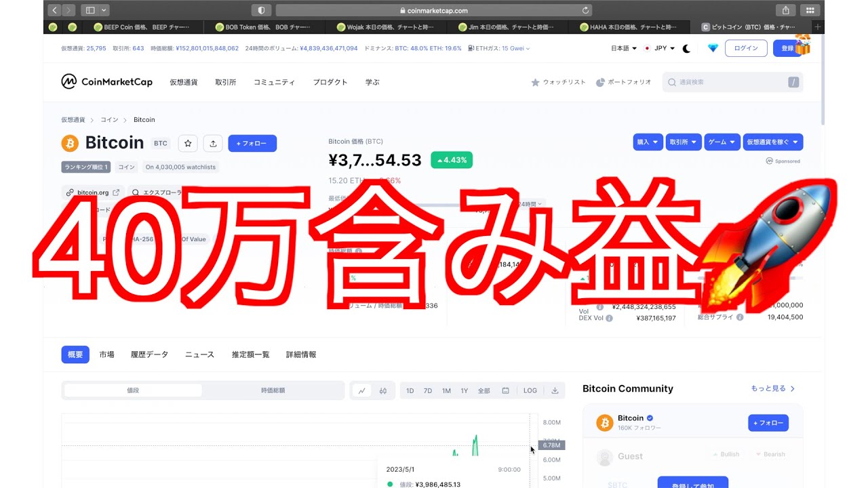Open the 取引所 navigation menu
Screen dimensions: 868x488
[226, 82]
